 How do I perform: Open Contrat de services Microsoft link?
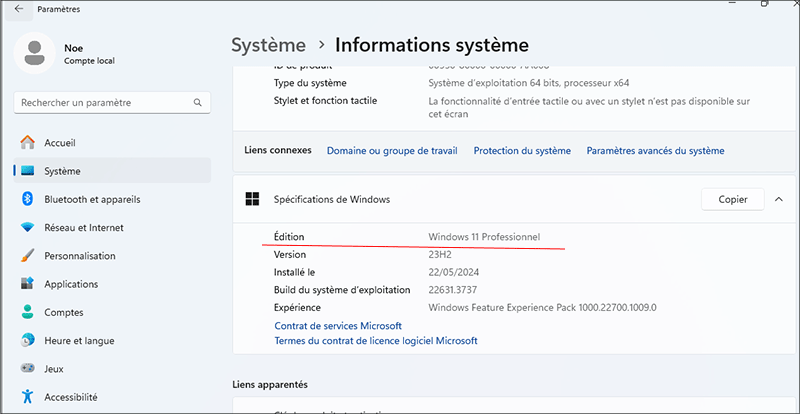pyautogui.click(x=338, y=326)
